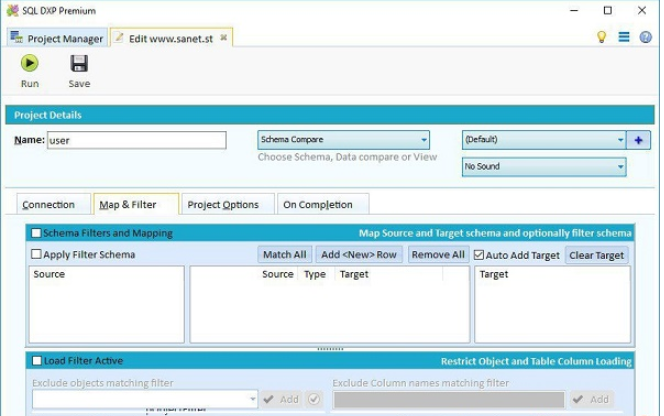Screen dimensions: 664x416
Task: Select the Edit www.sanet.st tab
Action: [171, 38]
